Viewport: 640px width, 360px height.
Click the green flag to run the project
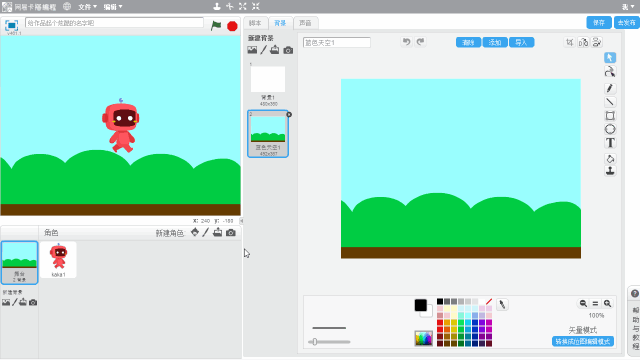216,26
